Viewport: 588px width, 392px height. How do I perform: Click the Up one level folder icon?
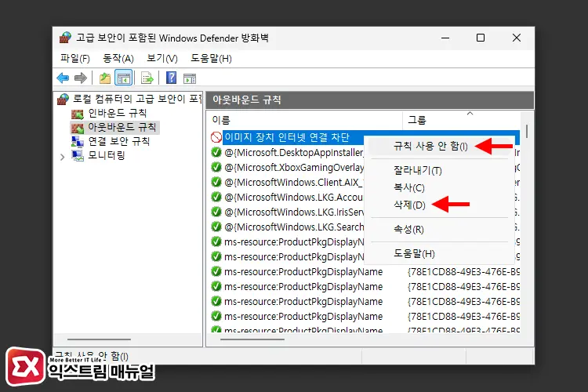[104, 78]
